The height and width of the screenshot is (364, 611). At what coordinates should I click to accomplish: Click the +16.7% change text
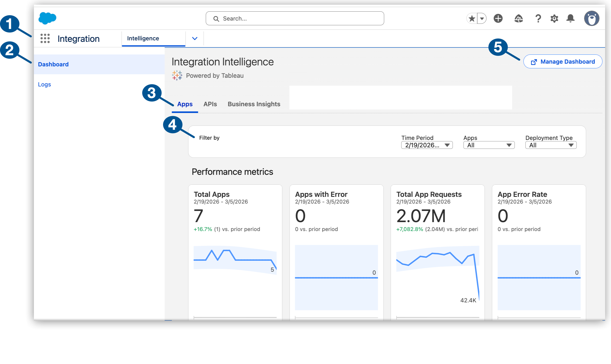pos(203,229)
